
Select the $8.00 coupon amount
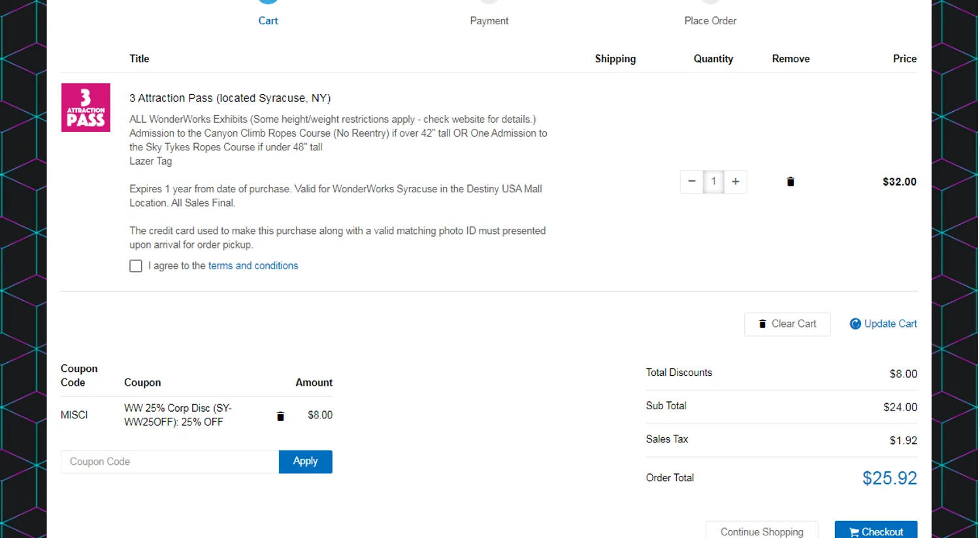pyautogui.click(x=320, y=415)
